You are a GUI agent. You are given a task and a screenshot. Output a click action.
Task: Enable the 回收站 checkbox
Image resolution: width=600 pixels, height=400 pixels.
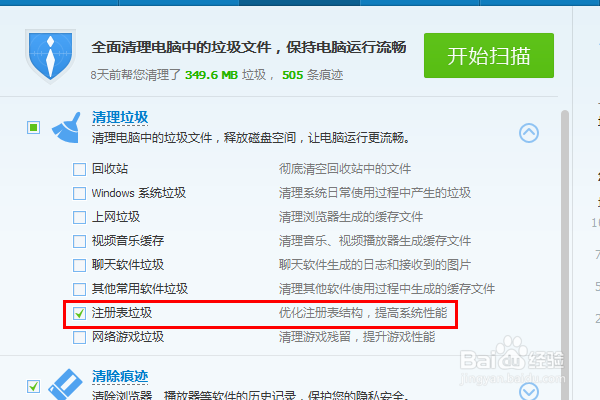[79, 169]
